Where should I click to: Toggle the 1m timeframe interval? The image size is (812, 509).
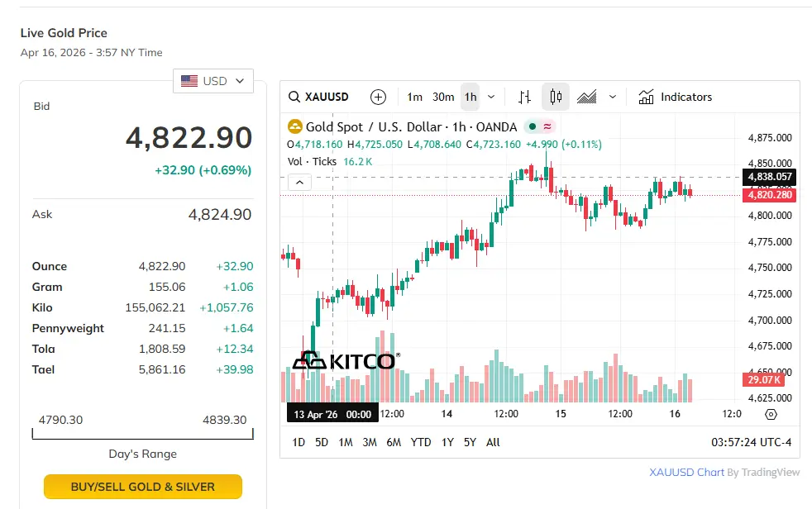414,98
